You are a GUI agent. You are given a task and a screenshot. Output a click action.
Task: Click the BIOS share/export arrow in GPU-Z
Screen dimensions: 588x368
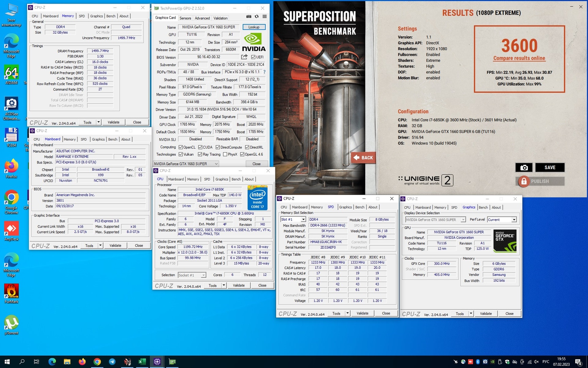point(244,57)
